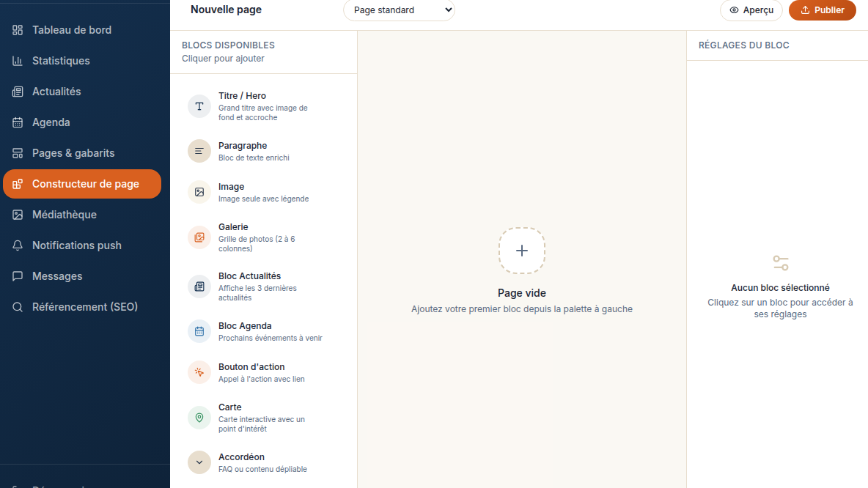This screenshot has height=488, width=868.
Task: Add a Paragraphe block
Action: coord(263,151)
